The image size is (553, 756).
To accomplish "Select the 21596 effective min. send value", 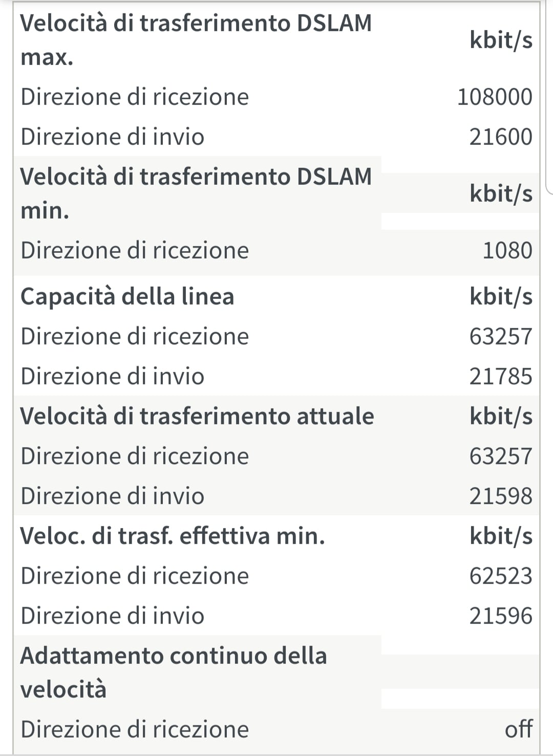I will click(500, 616).
